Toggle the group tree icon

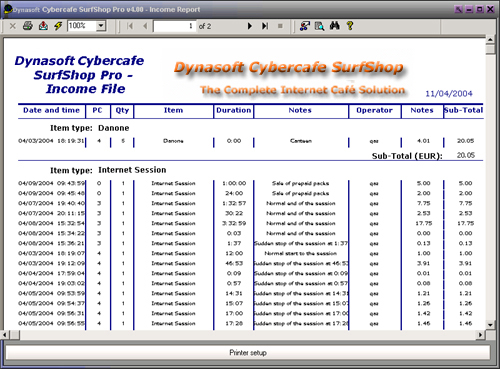304,26
